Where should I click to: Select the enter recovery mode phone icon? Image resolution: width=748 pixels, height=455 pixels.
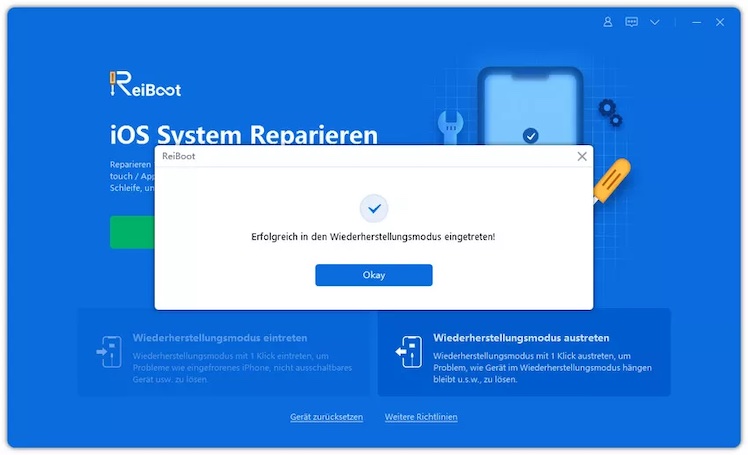109,352
